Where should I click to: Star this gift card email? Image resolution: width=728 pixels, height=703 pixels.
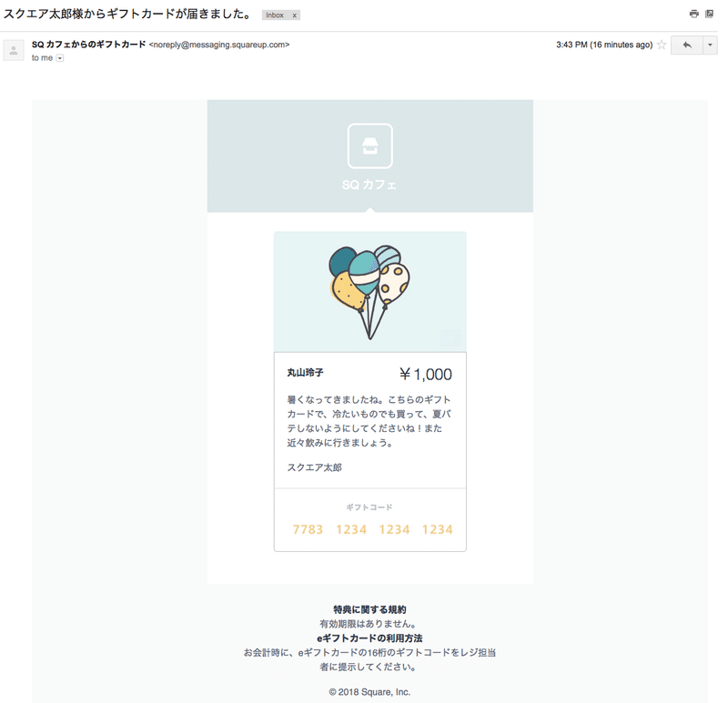[662, 45]
